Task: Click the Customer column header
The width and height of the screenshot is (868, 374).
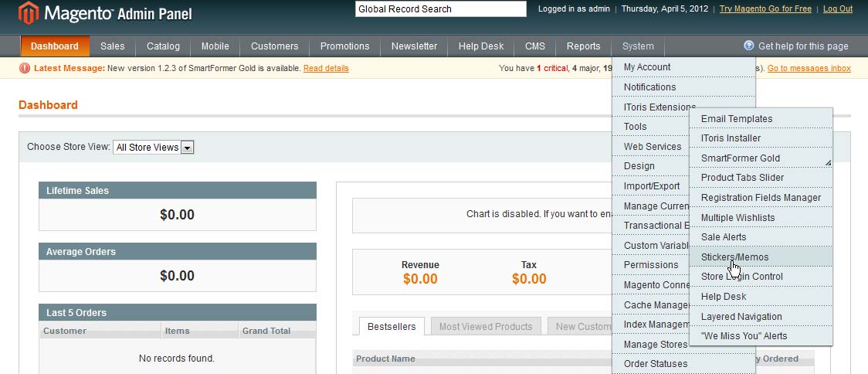Action: coord(100,331)
